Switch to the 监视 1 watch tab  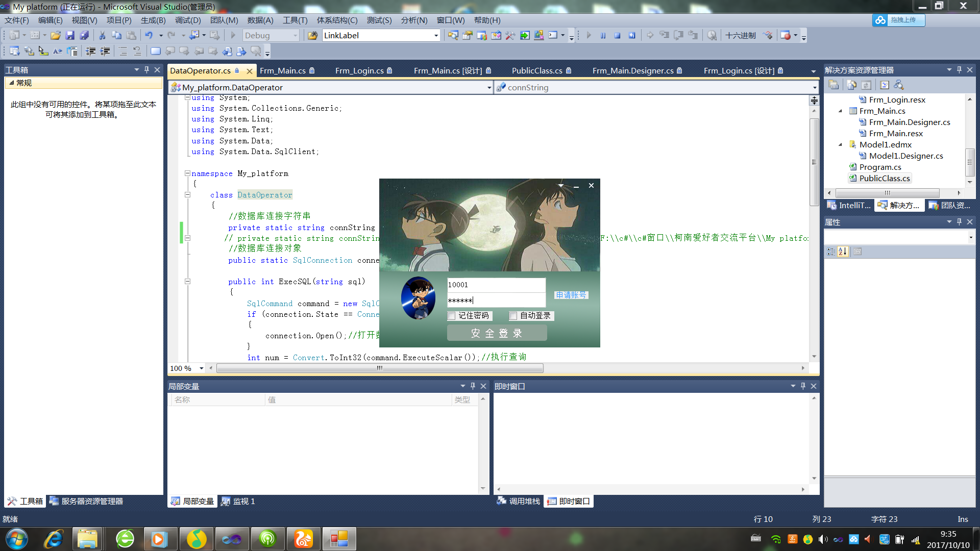pyautogui.click(x=238, y=502)
